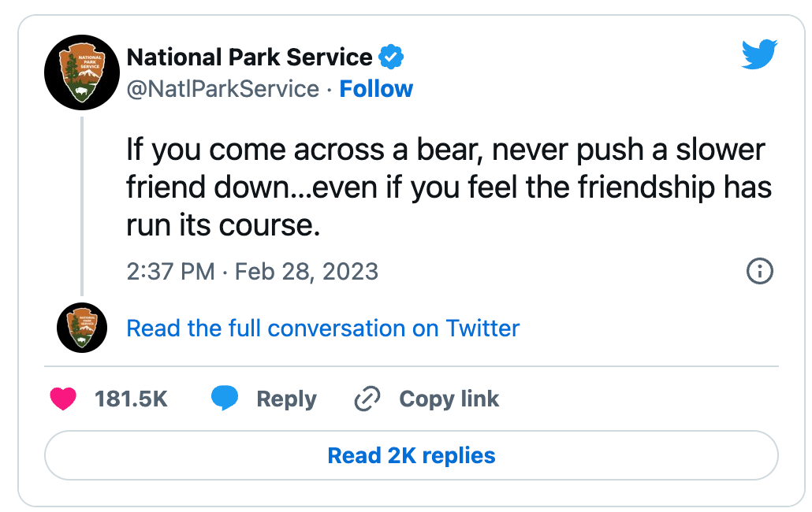
Task: Click the bear advice tweet text
Action: coord(448,188)
